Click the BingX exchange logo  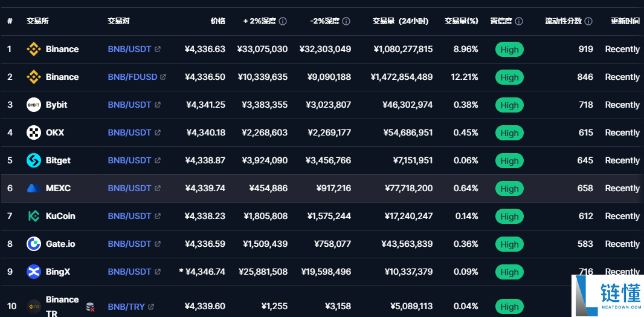point(34,272)
